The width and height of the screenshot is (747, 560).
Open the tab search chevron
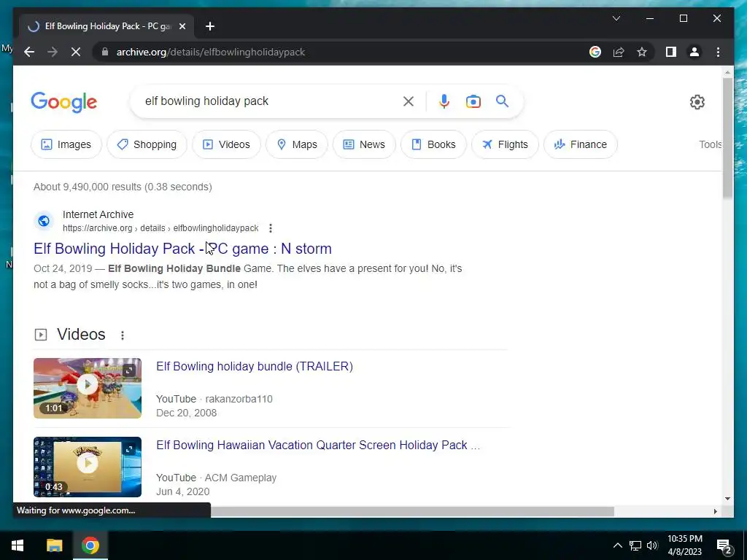[616, 18]
